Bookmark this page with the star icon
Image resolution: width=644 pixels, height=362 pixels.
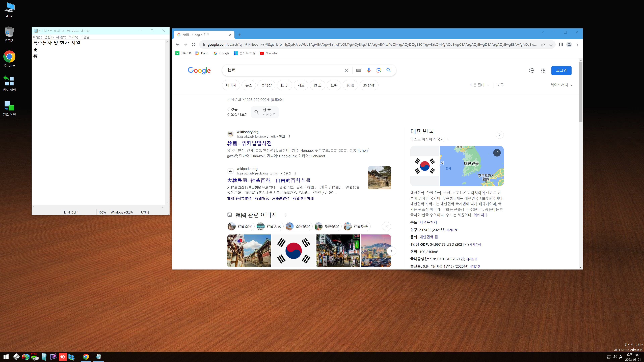click(551, 44)
